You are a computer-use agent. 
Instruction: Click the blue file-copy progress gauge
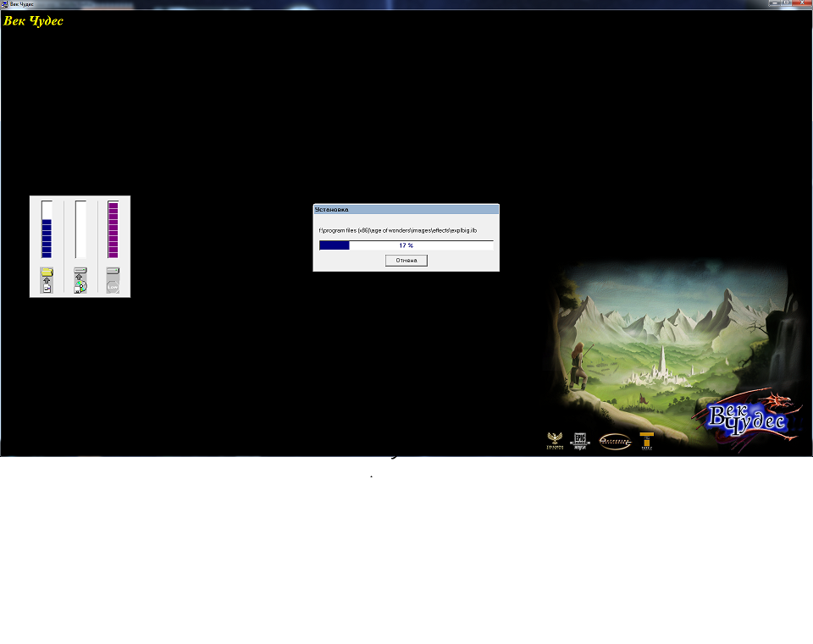pos(47,229)
